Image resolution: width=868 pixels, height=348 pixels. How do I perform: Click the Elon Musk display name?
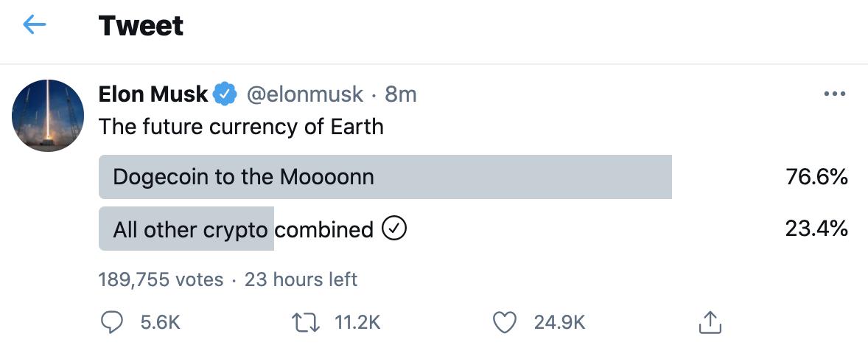coord(153,94)
